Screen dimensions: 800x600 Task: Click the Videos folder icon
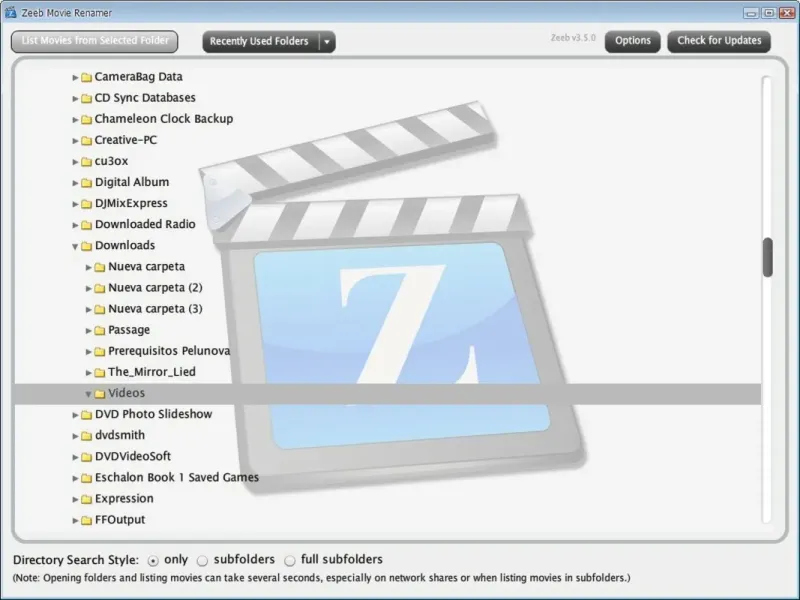coord(99,394)
